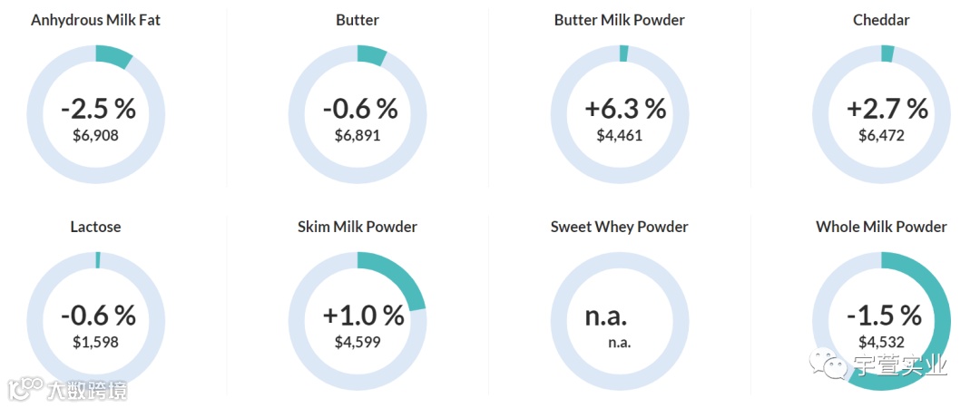
Task: Select the Butter donut chart
Action: pyautogui.click(x=358, y=114)
